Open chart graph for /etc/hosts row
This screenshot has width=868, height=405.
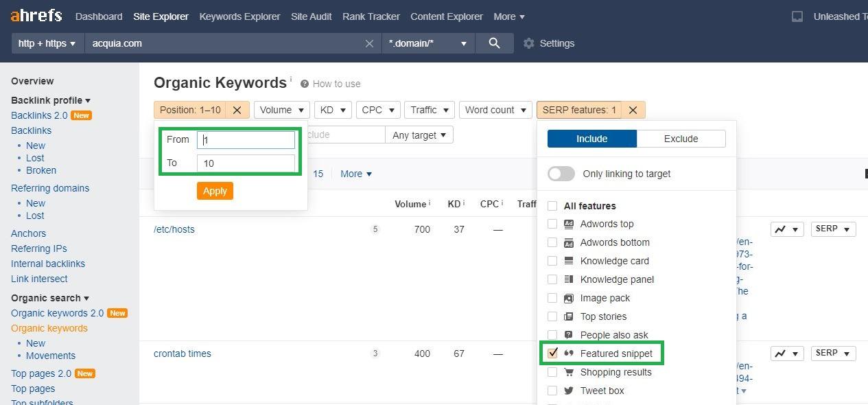point(786,229)
